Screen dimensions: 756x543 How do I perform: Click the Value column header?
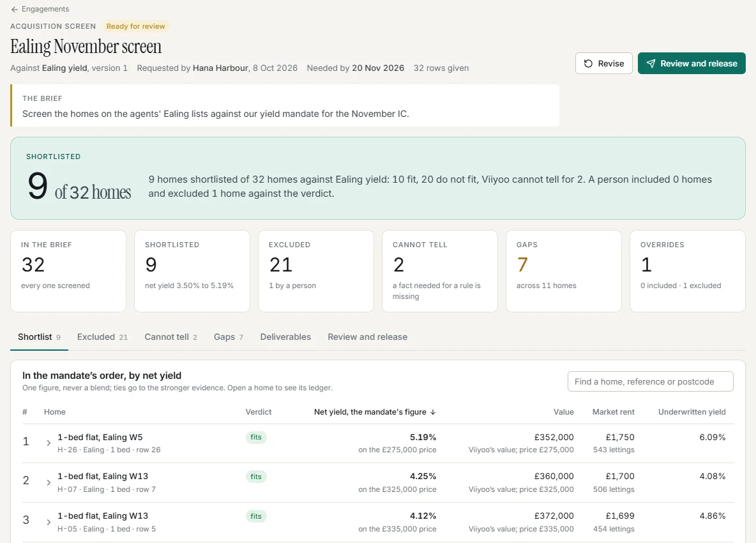(564, 412)
